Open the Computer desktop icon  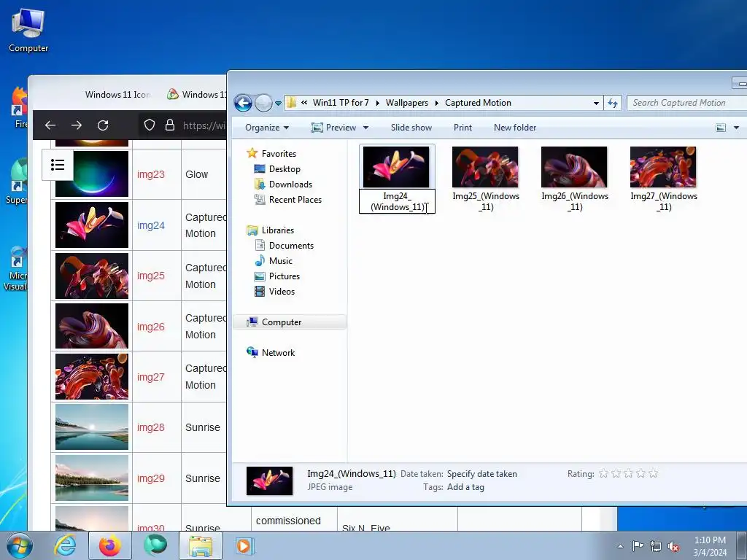pyautogui.click(x=28, y=31)
